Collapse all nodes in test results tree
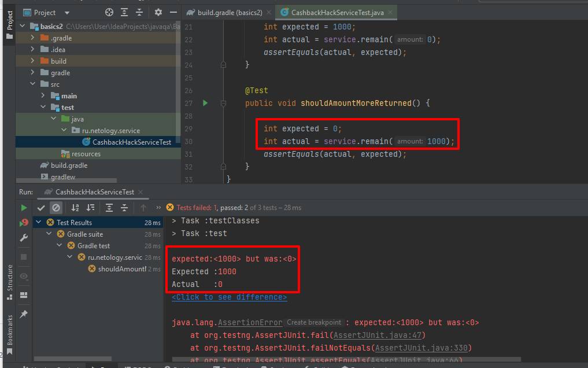 tap(123, 207)
